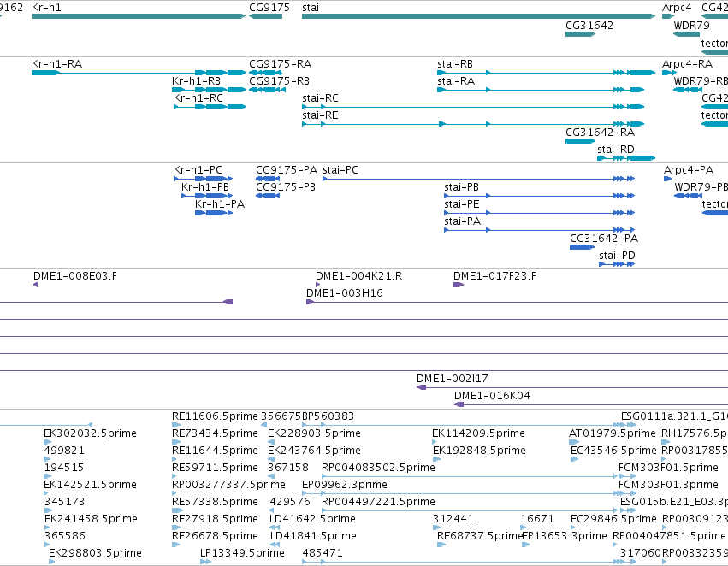Select transcript stai-RD

point(626,158)
